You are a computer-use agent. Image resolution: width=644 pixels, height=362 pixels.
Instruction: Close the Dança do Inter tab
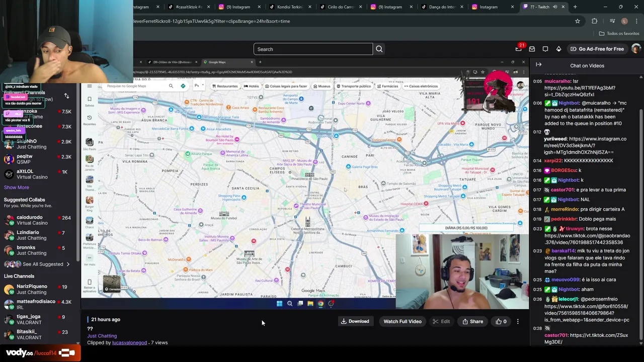[462, 7]
